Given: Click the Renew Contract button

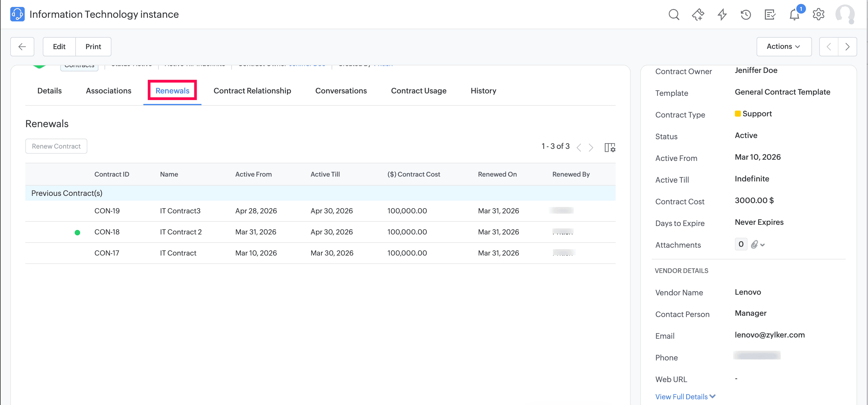Looking at the screenshot, I should 56,146.
